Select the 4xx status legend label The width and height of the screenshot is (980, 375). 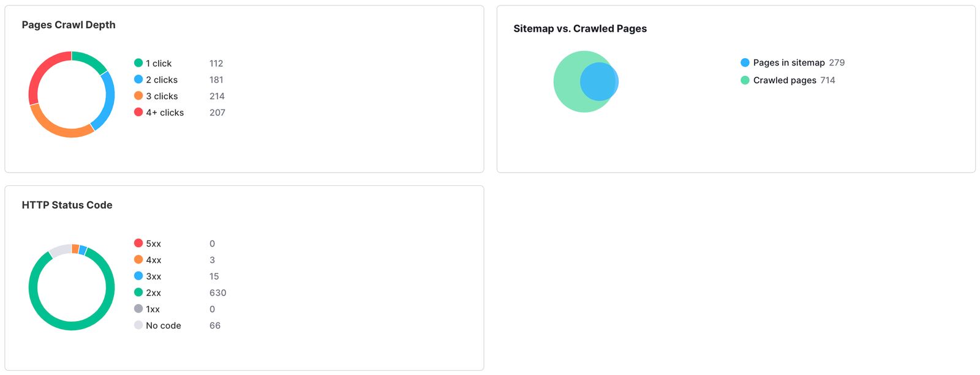(x=154, y=260)
